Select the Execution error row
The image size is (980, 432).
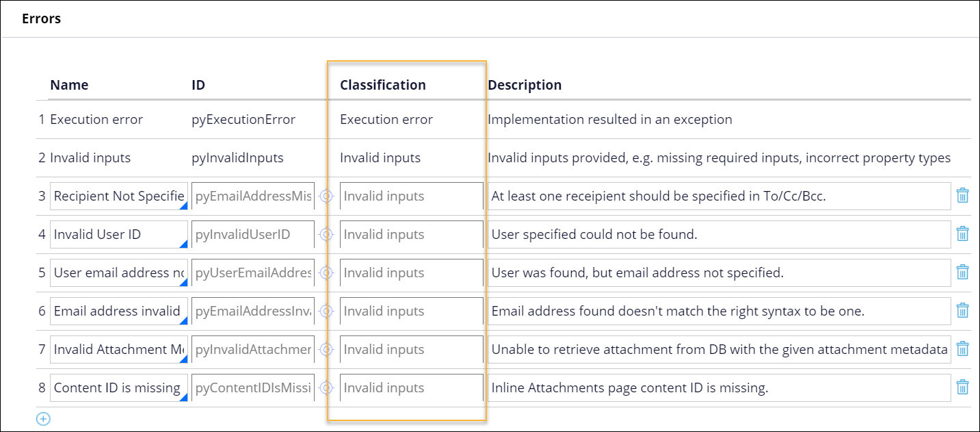pos(96,119)
